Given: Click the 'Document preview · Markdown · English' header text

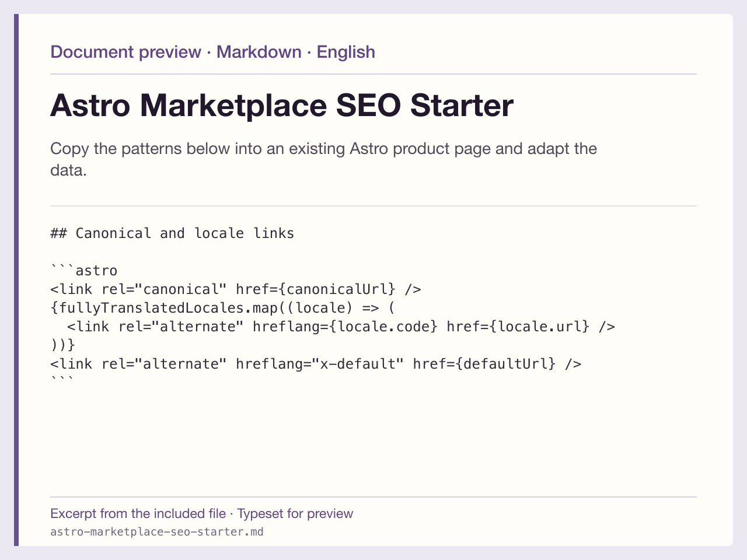Looking at the screenshot, I should [212, 52].
